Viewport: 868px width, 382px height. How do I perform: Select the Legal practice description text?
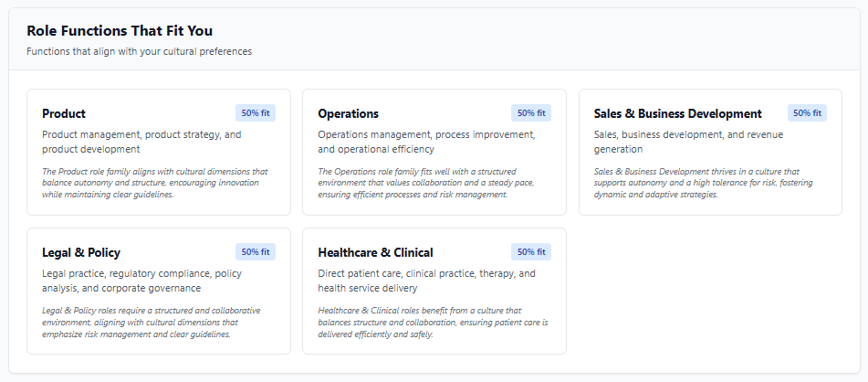(141, 281)
